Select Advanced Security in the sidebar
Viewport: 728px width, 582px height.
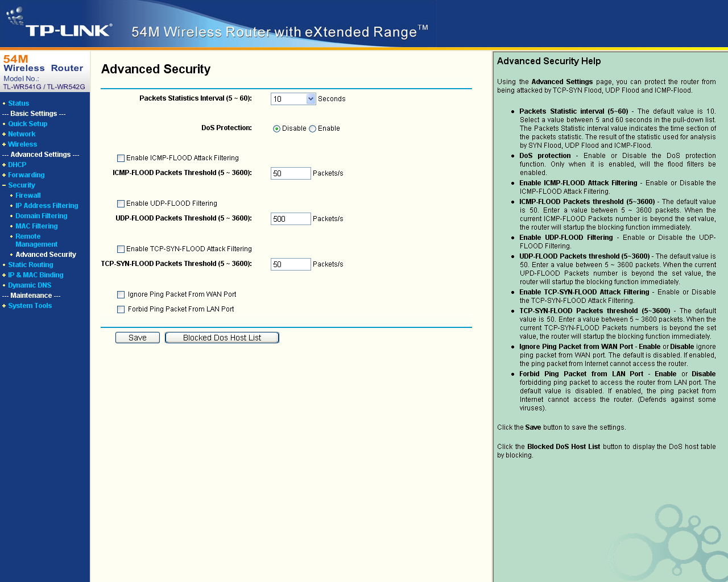pyautogui.click(x=45, y=255)
